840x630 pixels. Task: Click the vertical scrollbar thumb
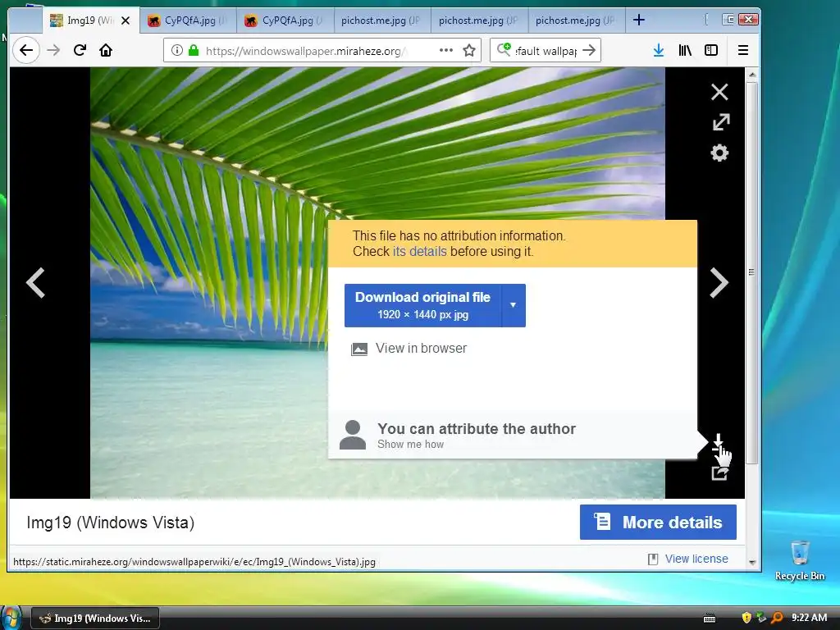752,272
